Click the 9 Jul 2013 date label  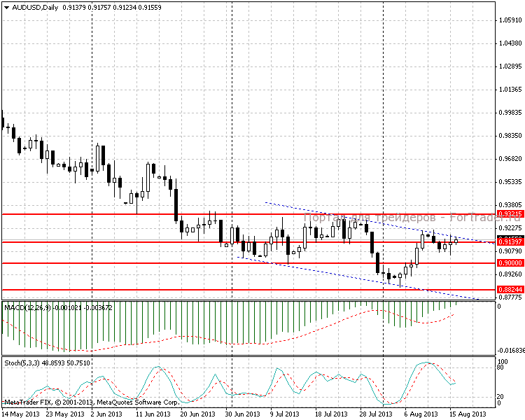coord(285,414)
